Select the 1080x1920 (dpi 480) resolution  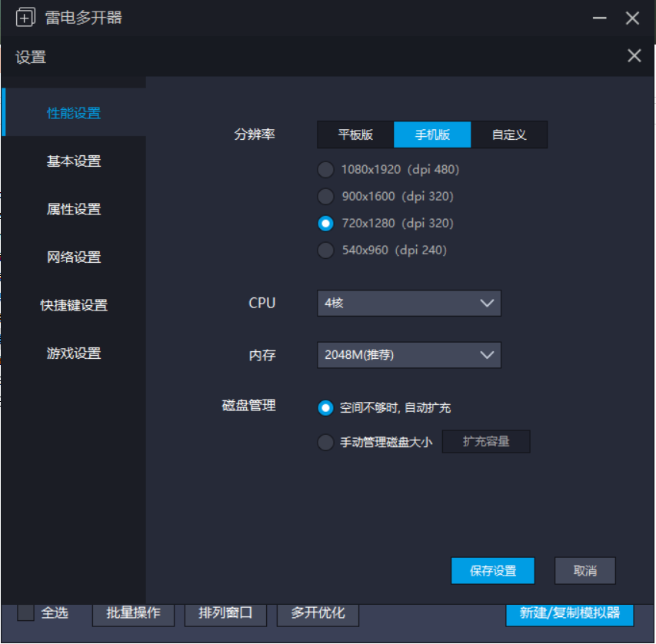coord(326,170)
